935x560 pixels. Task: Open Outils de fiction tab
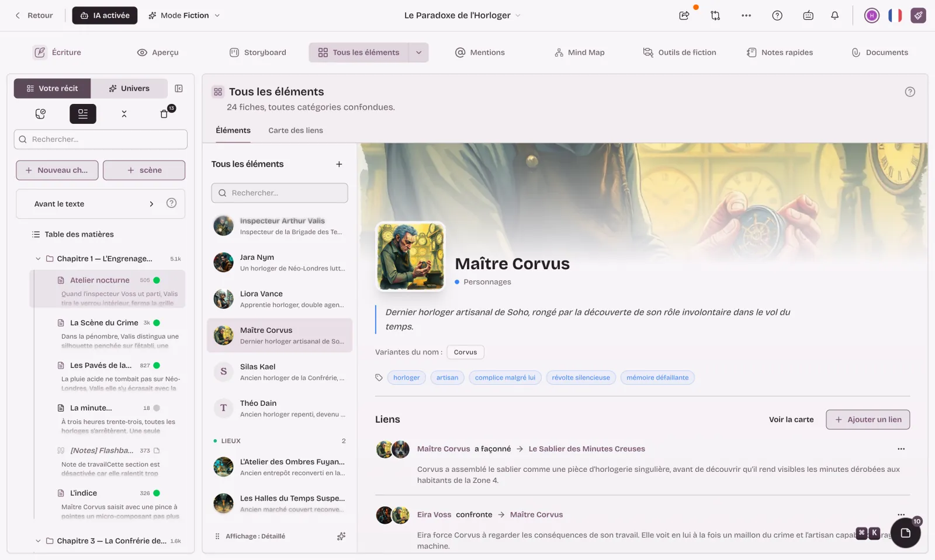680,53
